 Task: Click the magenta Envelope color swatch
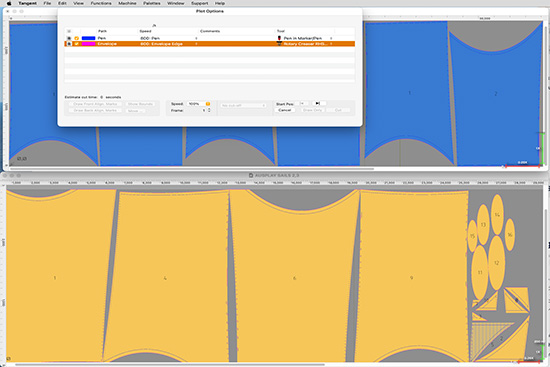click(88, 44)
